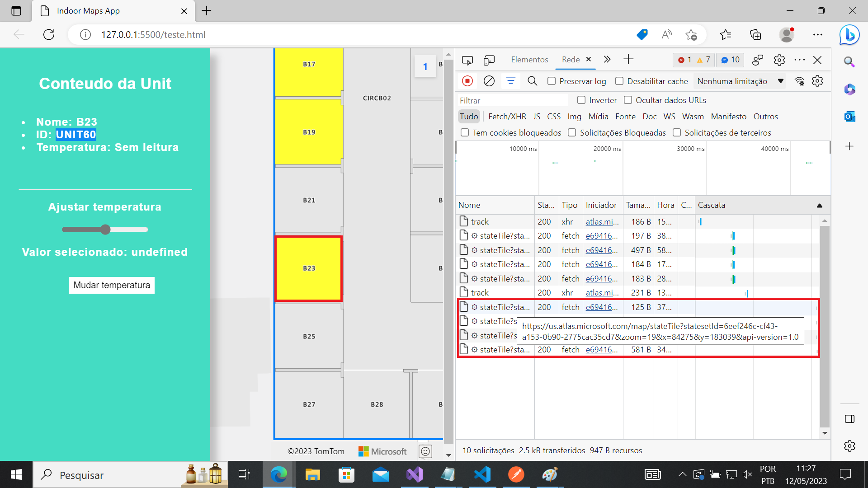Open network conditions wifi icon
This screenshot has width=868, height=488.
799,81
